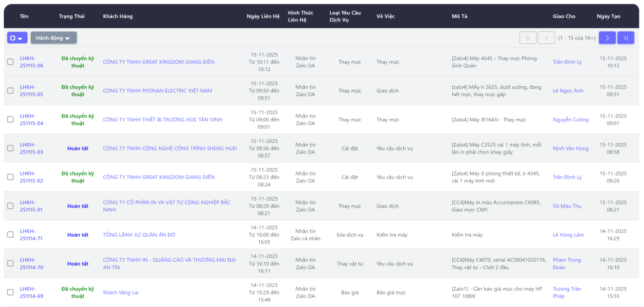Expand the Hành động dropdown
Viewport: 644px width, 307px height.
tap(53, 38)
